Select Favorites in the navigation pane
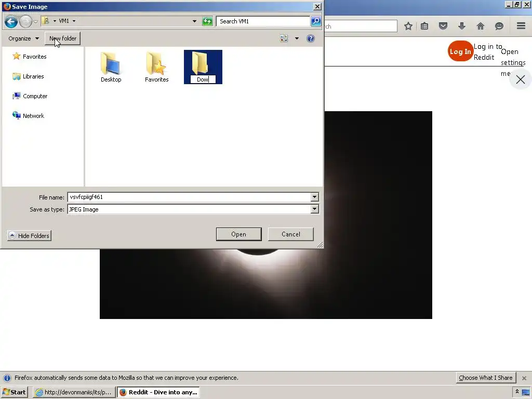This screenshot has width=532, height=399. [x=30, y=57]
